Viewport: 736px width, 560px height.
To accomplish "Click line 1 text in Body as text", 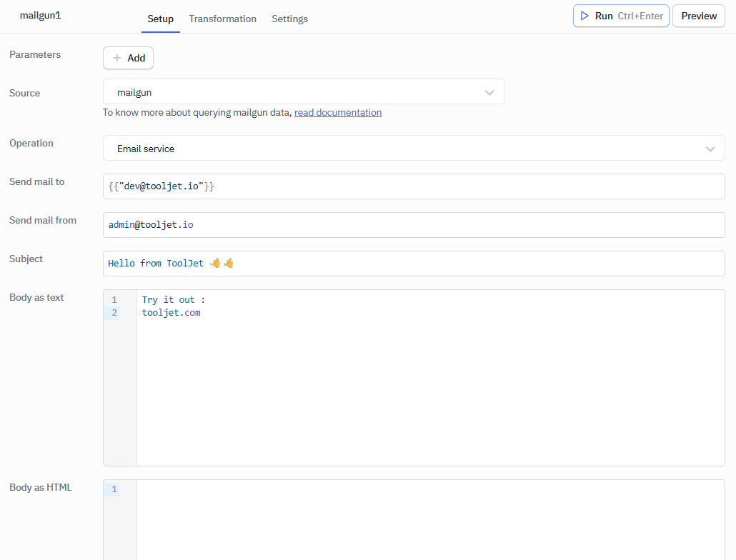I will 174,300.
